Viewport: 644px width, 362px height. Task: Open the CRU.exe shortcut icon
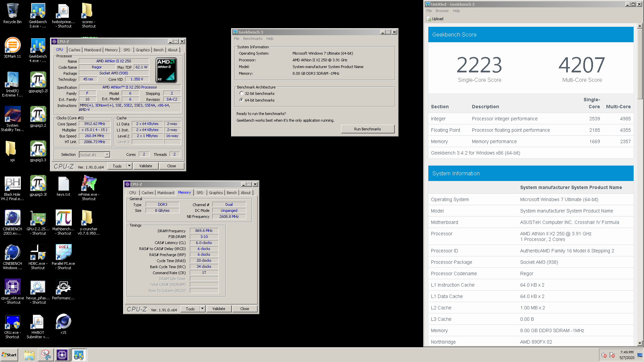pos(12,326)
